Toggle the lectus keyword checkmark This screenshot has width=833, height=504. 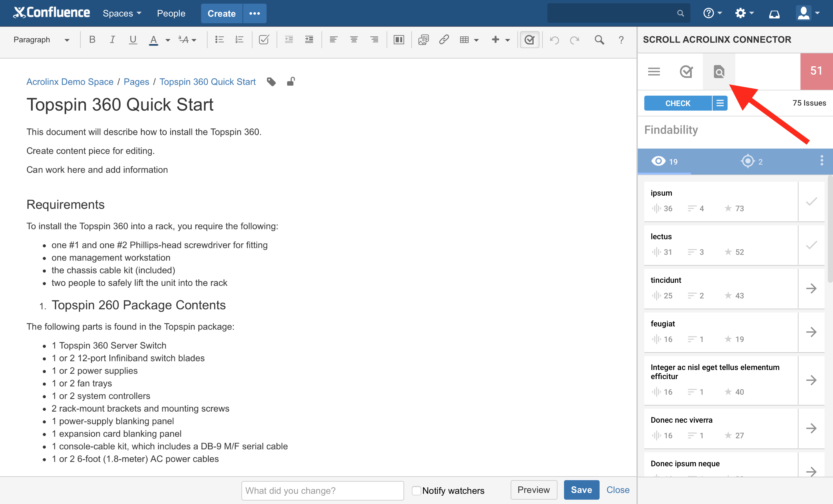click(x=811, y=245)
